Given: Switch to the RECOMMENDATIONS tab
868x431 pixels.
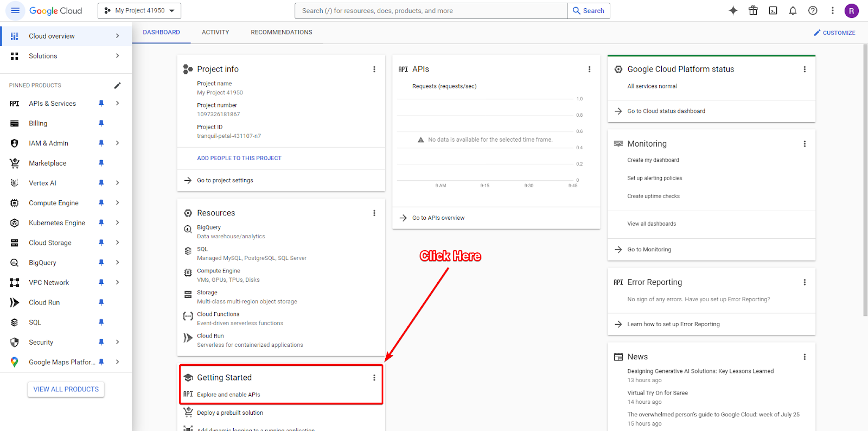Looking at the screenshot, I should click(x=282, y=33).
